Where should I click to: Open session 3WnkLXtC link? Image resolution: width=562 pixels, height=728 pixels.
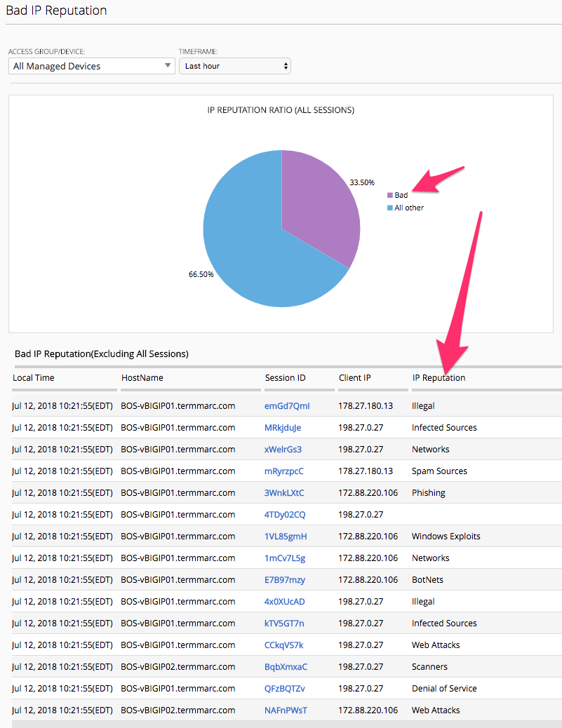284,492
